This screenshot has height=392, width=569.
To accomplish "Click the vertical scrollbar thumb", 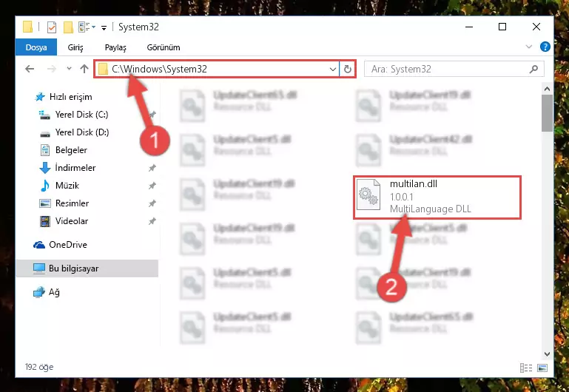I will 548,113.
